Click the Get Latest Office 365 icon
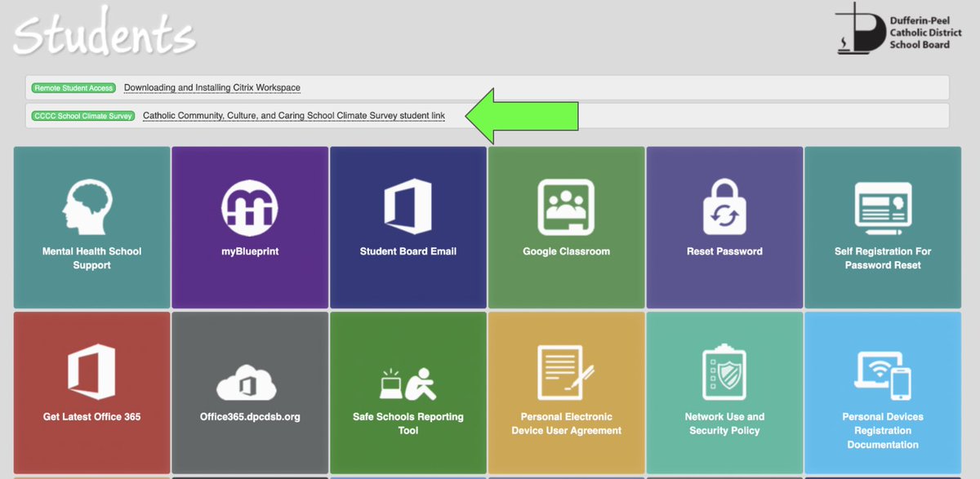This screenshot has width=980, height=479. click(91, 372)
